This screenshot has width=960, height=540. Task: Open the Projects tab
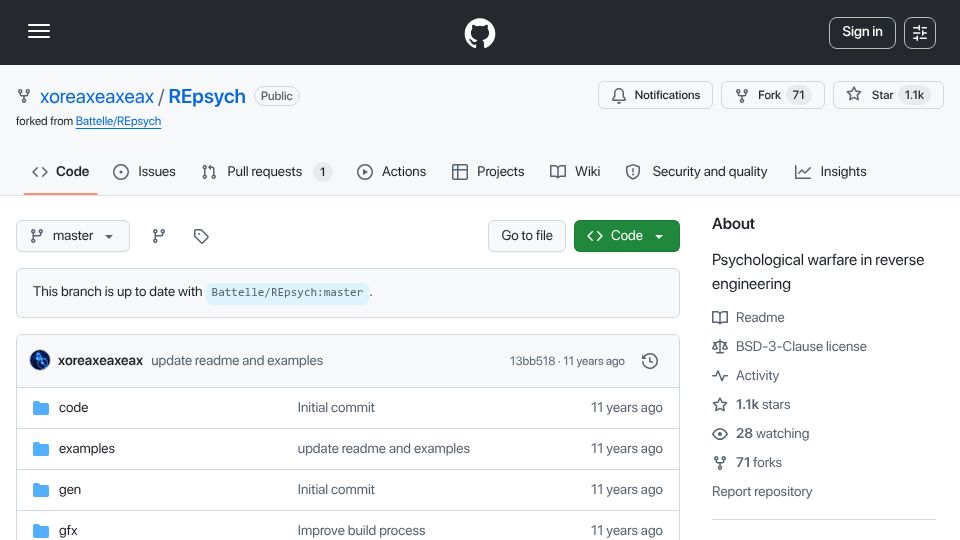pyautogui.click(x=488, y=172)
